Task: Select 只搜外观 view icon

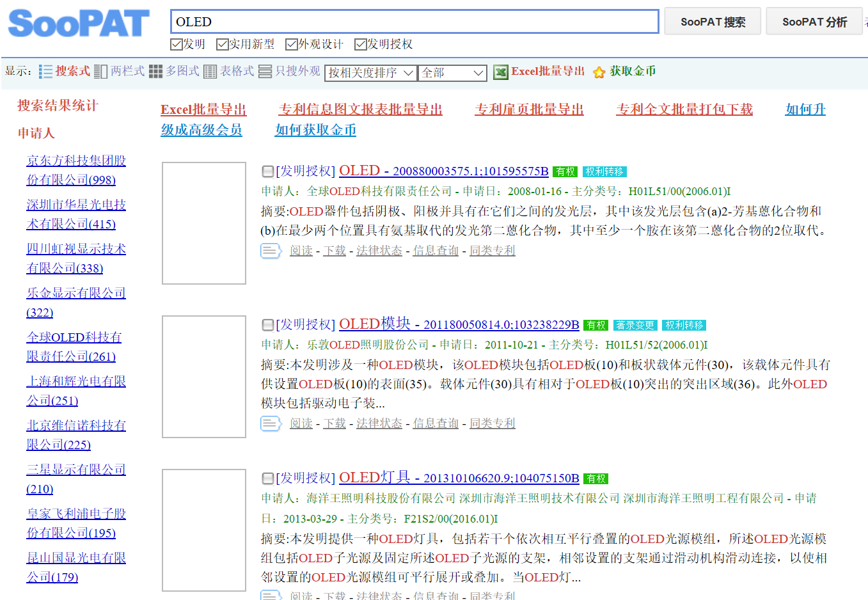Action: 265,72
